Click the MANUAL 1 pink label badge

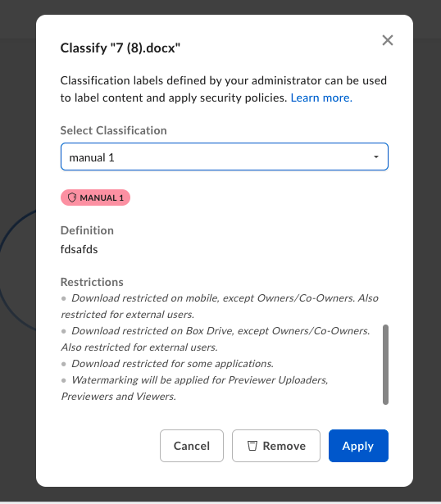95,198
